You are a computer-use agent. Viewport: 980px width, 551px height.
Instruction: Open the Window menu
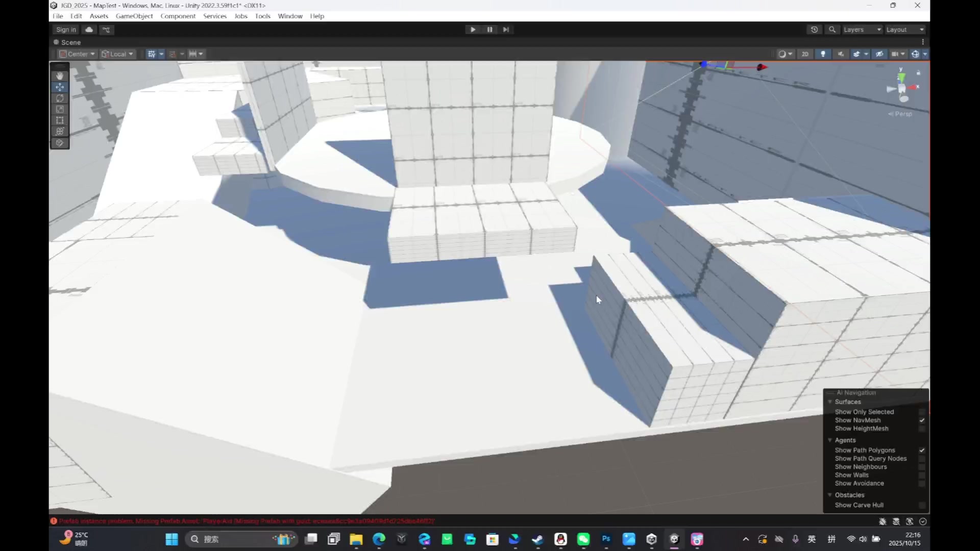point(290,16)
